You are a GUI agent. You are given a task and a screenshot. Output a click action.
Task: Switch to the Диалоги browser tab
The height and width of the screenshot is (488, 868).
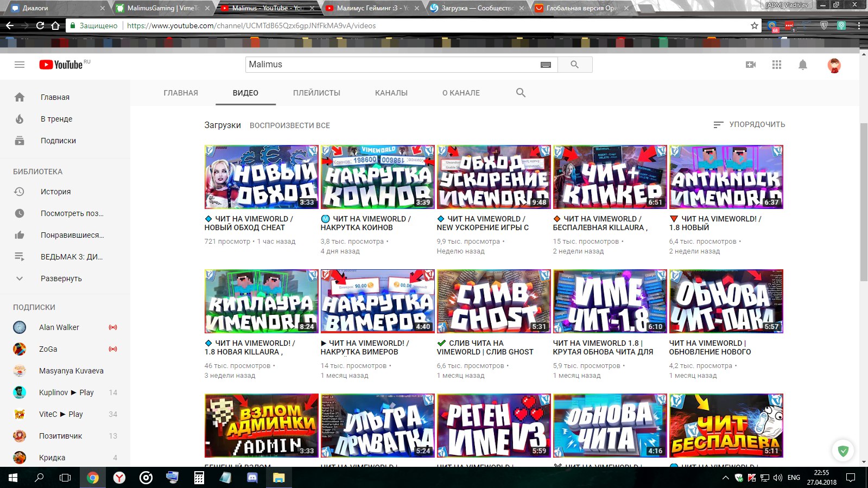click(57, 8)
